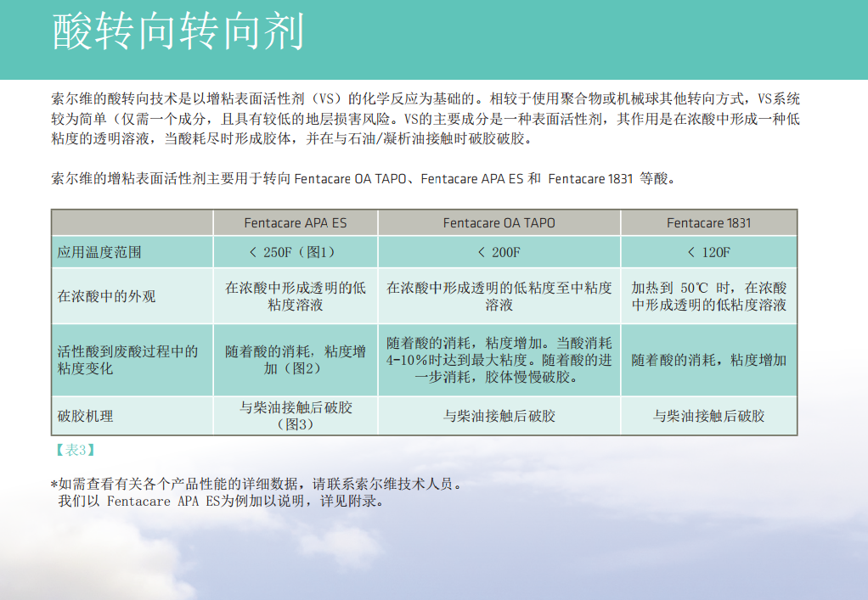Image resolution: width=868 pixels, height=600 pixels.
Task: Click row label 应用温度范围
Action: click(99, 252)
